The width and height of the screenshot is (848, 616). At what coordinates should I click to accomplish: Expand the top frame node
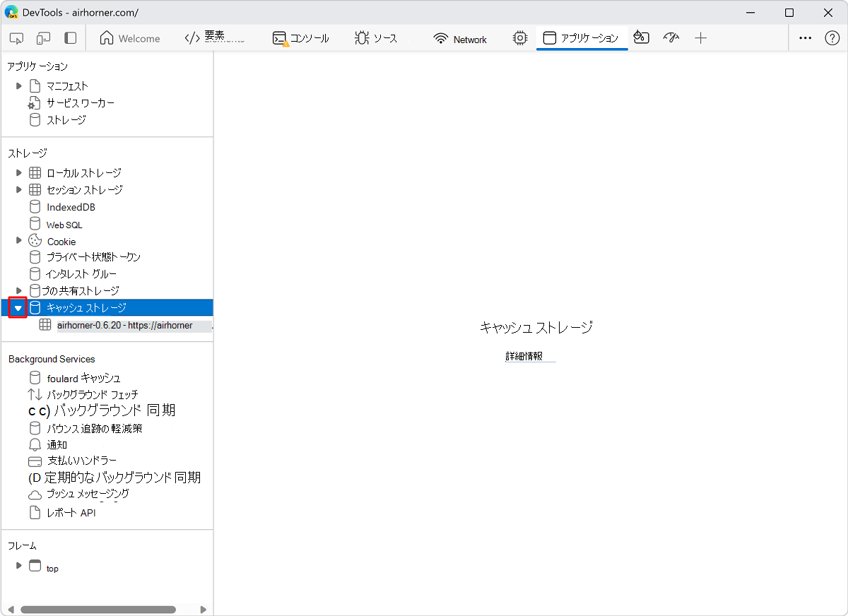[x=19, y=566]
